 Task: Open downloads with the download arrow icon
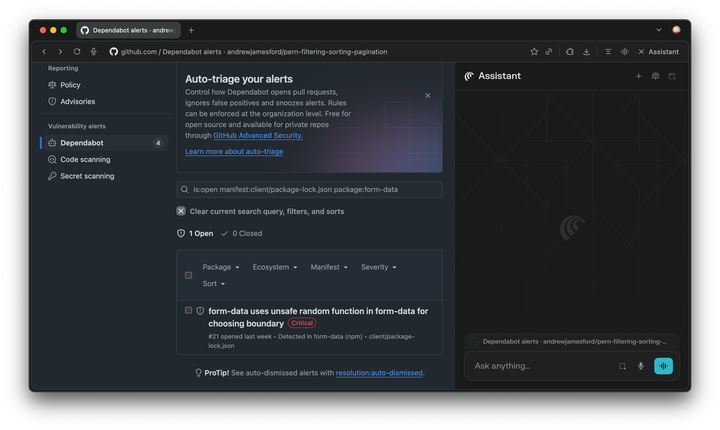[586, 52]
